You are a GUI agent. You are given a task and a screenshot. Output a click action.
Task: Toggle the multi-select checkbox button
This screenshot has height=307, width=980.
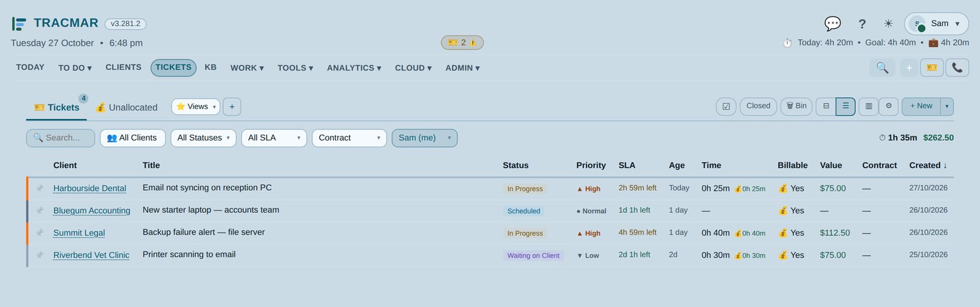(726, 106)
